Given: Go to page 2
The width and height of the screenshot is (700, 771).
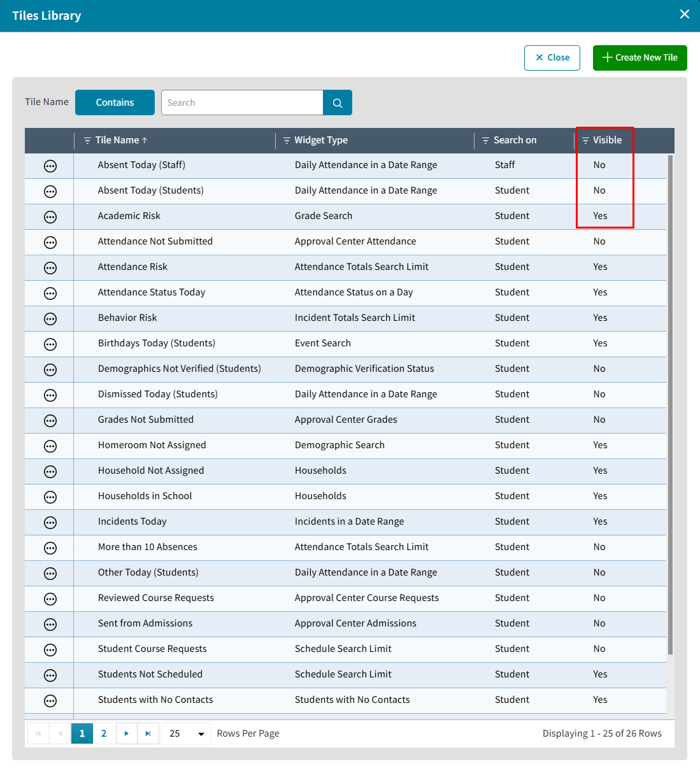Looking at the screenshot, I should point(104,733).
